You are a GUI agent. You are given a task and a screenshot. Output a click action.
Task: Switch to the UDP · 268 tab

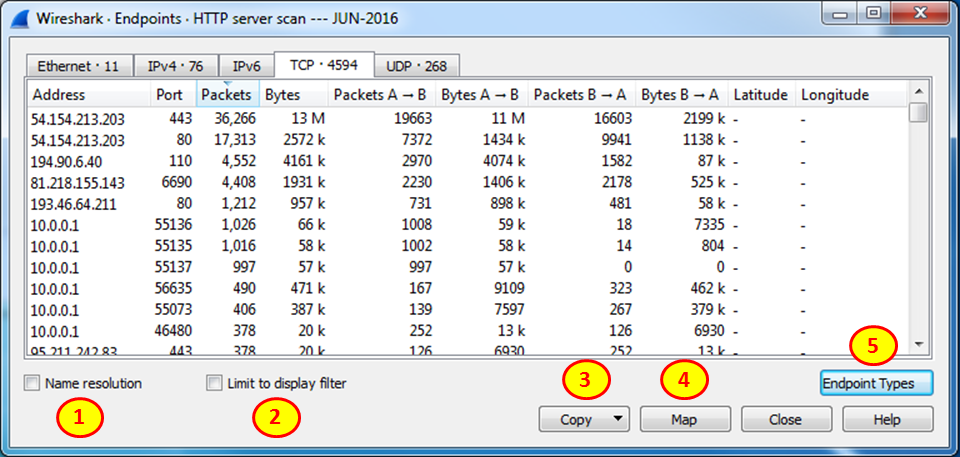click(x=416, y=66)
